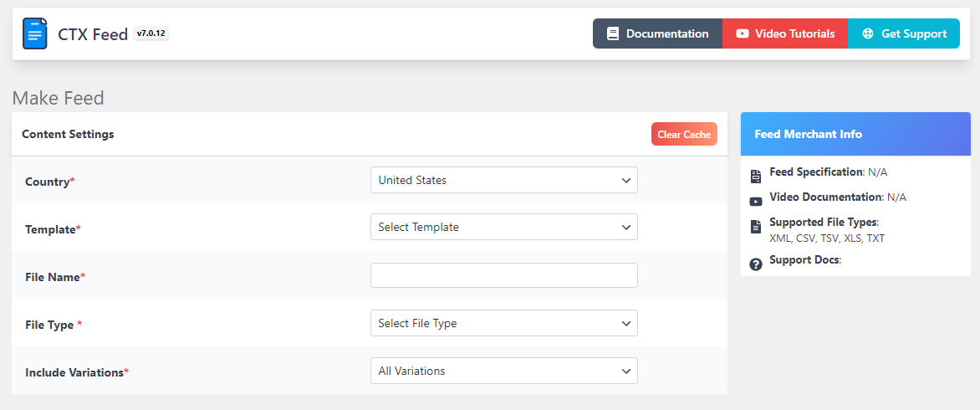Expand the Select Template dropdown
The width and height of the screenshot is (980, 410).
pyautogui.click(x=503, y=227)
